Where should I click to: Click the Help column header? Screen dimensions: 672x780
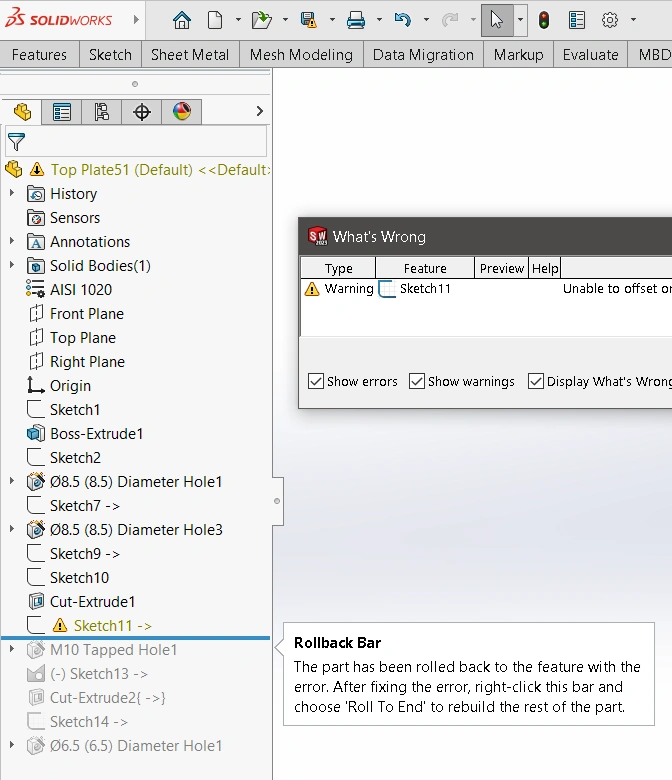[x=545, y=268]
